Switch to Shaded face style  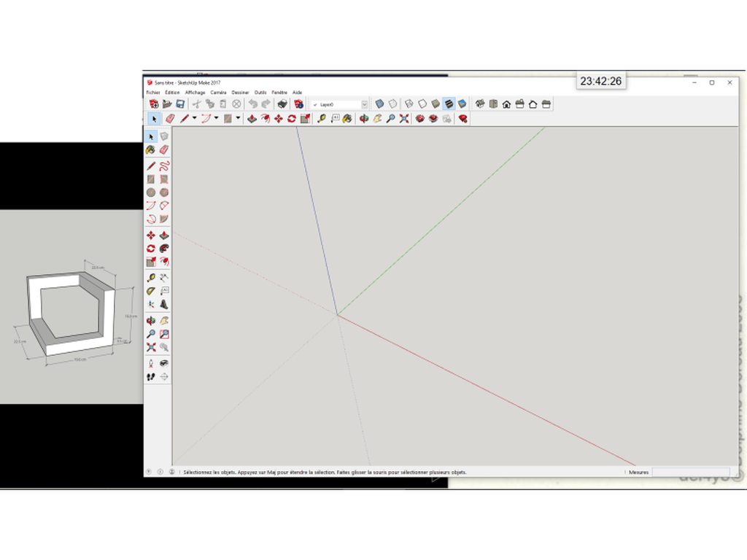click(x=436, y=104)
